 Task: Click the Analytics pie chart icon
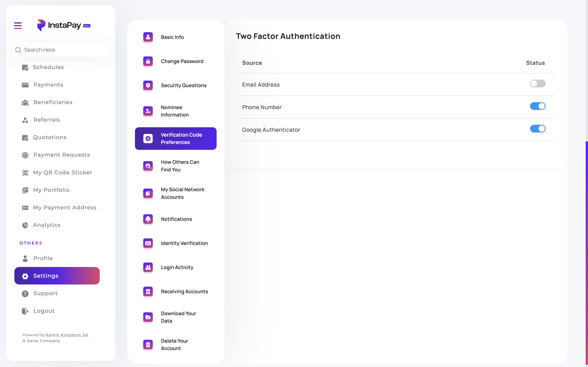point(25,225)
